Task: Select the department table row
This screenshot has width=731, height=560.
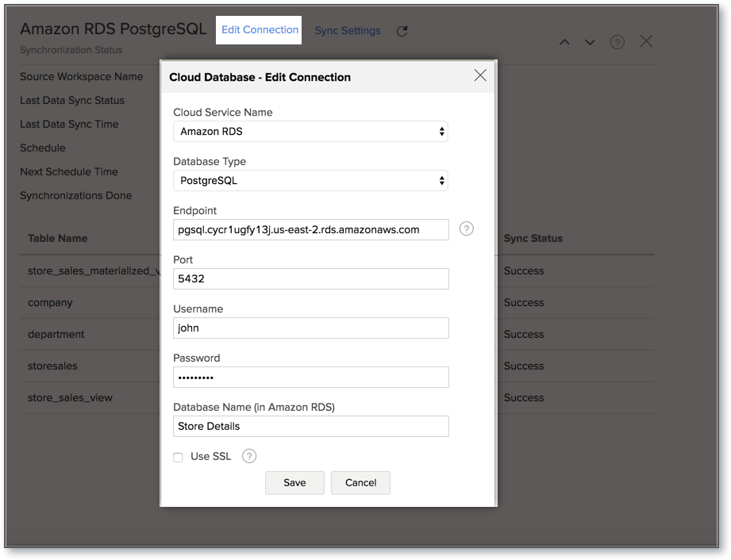Action: [90, 335]
